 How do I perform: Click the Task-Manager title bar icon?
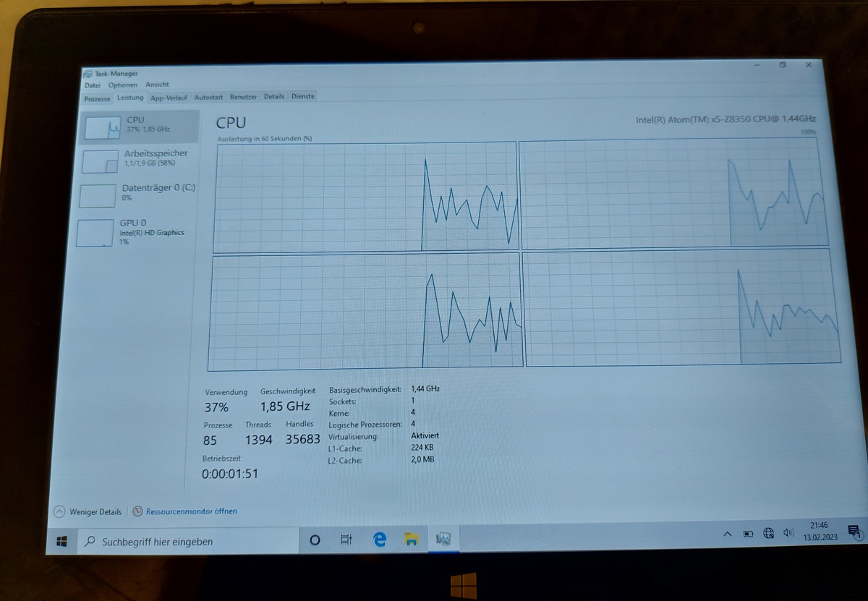(88, 74)
